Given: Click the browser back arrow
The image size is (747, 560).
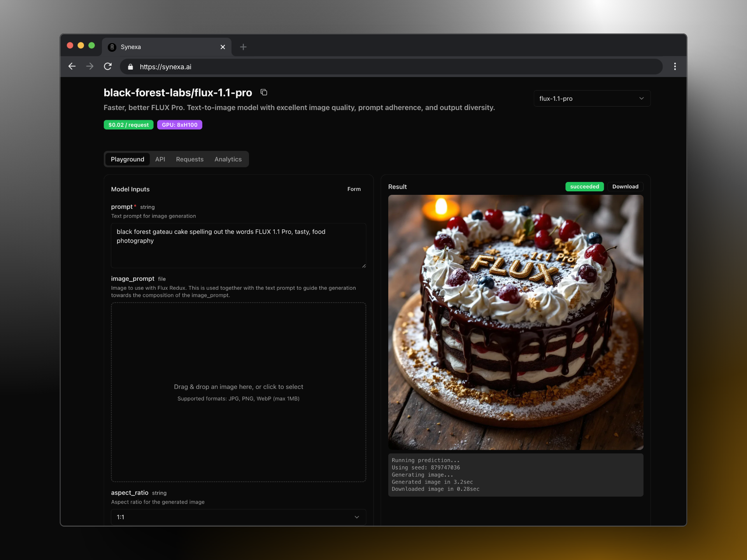Looking at the screenshot, I should pyautogui.click(x=72, y=66).
